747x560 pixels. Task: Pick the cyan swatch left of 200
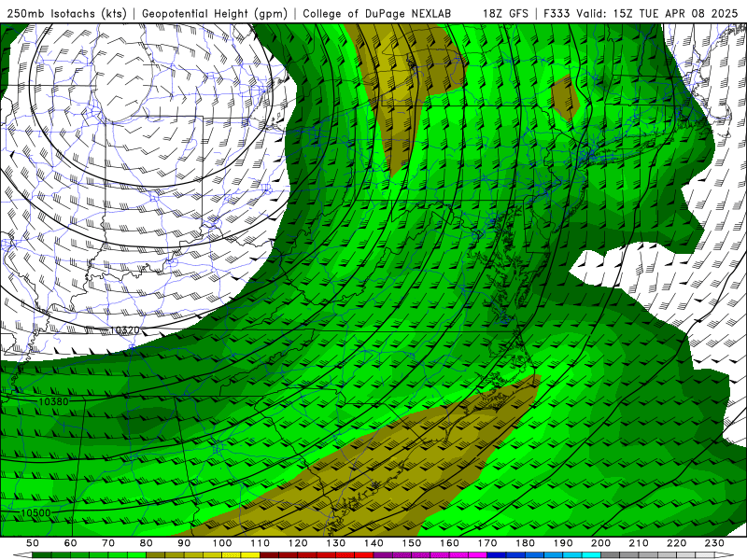[591, 554]
